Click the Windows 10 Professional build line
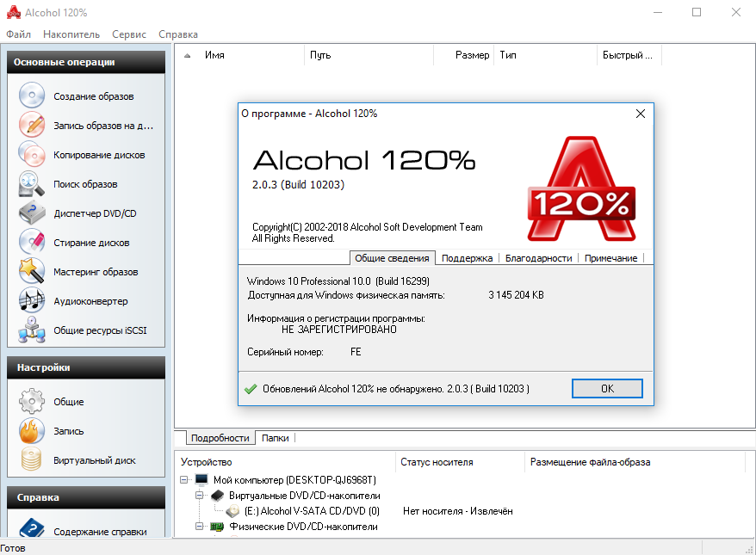756x555 pixels. click(x=338, y=281)
